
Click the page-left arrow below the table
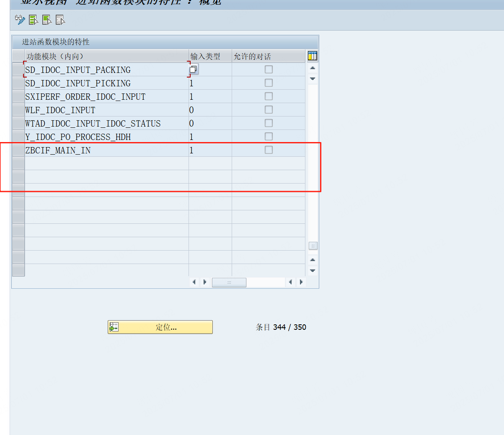194,282
